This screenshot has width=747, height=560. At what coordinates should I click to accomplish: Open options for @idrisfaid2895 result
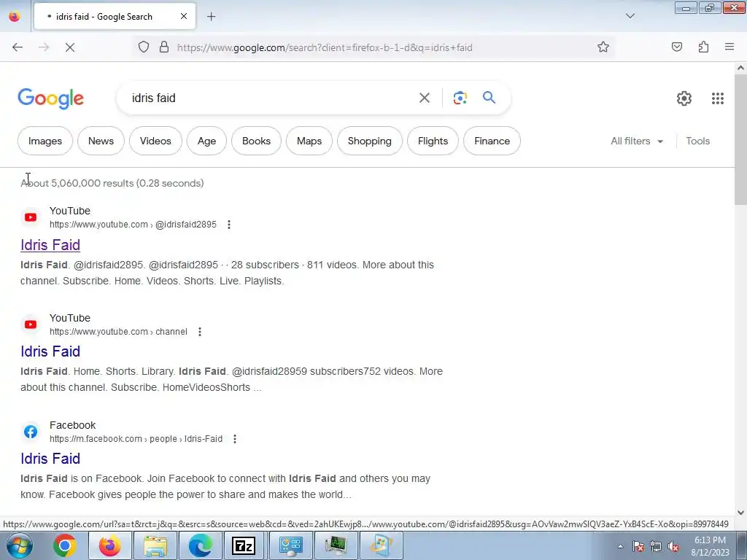[229, 225]
